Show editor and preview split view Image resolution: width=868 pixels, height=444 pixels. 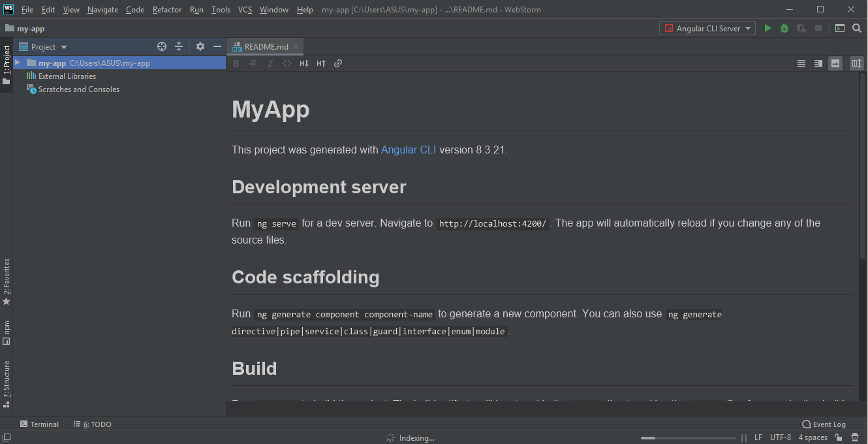point(818,63)
